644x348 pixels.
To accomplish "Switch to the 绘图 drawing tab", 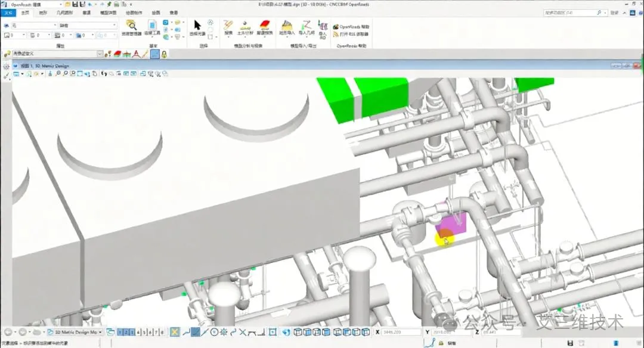I will point(156,13).
